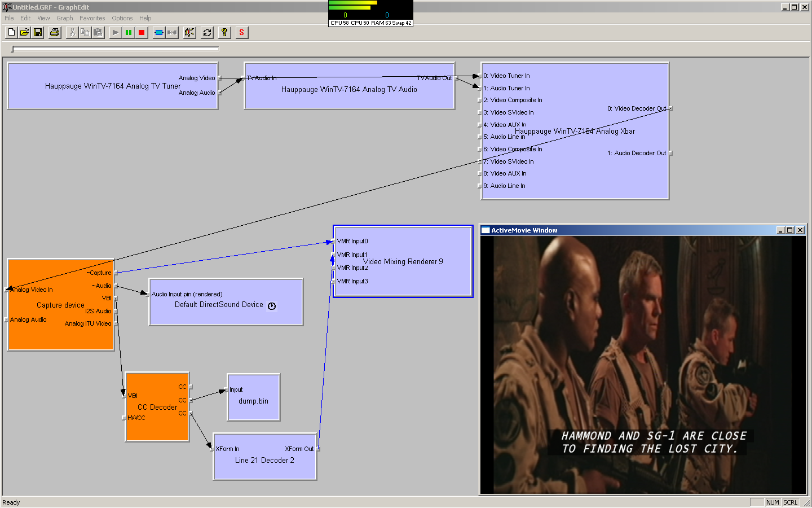812x508 pixels.
Task: Open the Options menu
Action: coord(122,18)
